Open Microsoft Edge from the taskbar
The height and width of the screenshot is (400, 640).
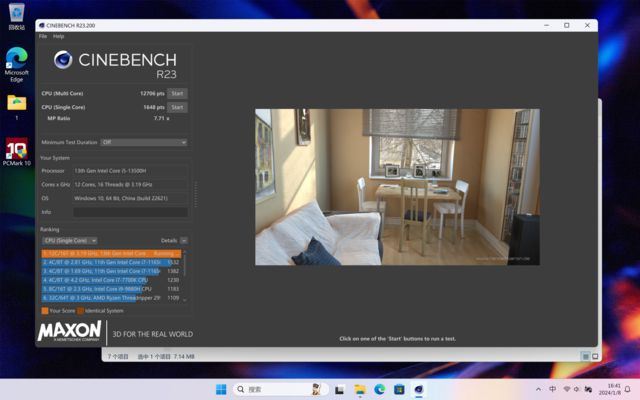(380, 389)
